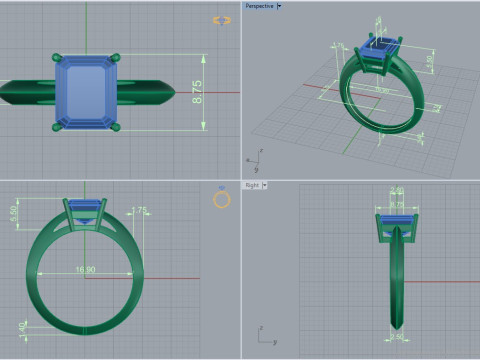Screen dimensions: 480x360
Task: Select the 8.75 dimension in top view
Action: (197, 92)
